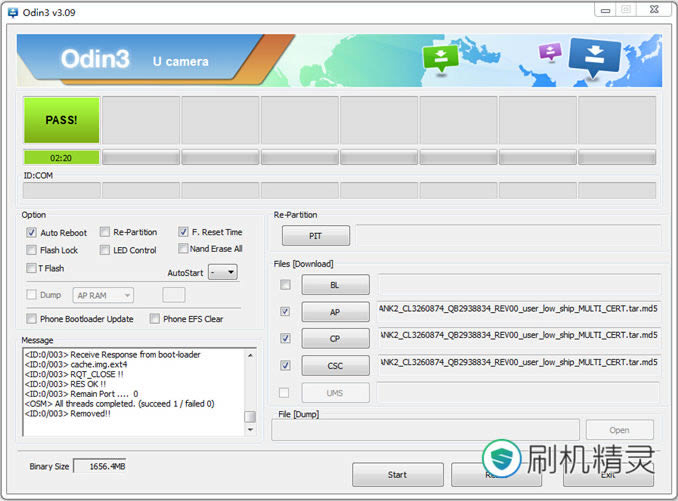Expand the AP RAM dump dropdown
This screenshot has height=501, width=678.
(103, 295)
